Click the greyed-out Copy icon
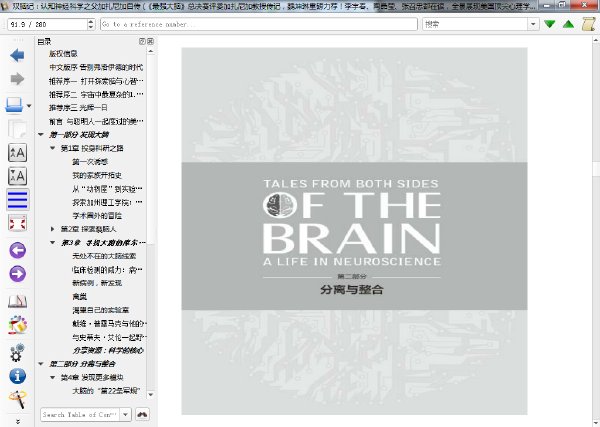Screen dimensions: 600x427 [x=17, y=129]
